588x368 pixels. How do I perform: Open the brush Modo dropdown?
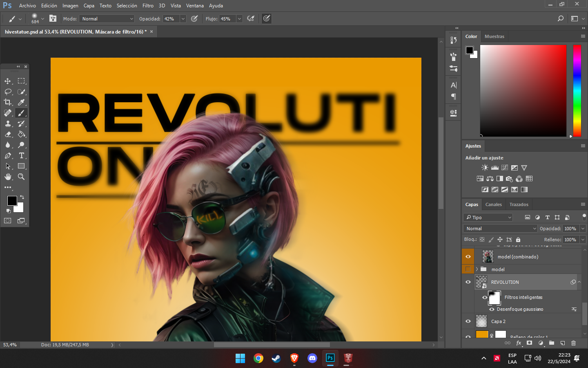click(x=107, y=19)
